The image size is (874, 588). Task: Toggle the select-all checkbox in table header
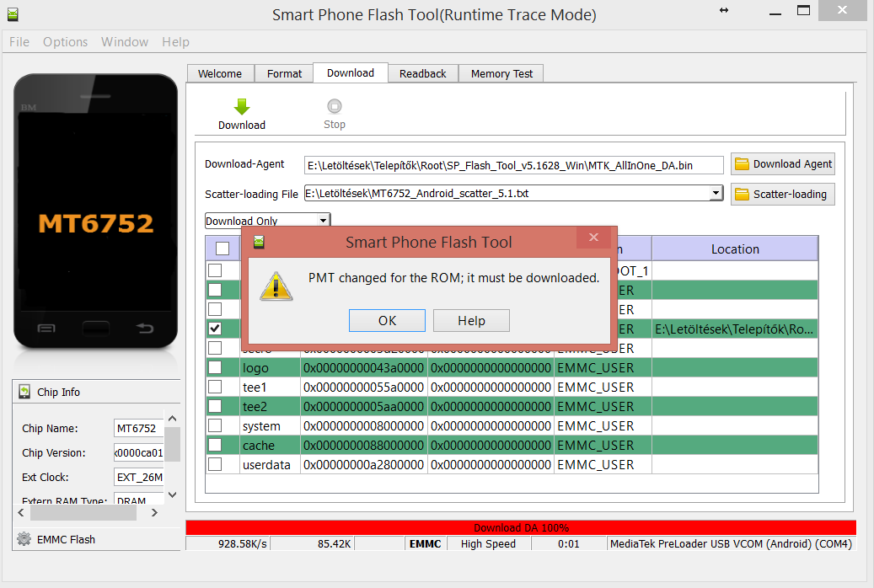tap(223, 249)
